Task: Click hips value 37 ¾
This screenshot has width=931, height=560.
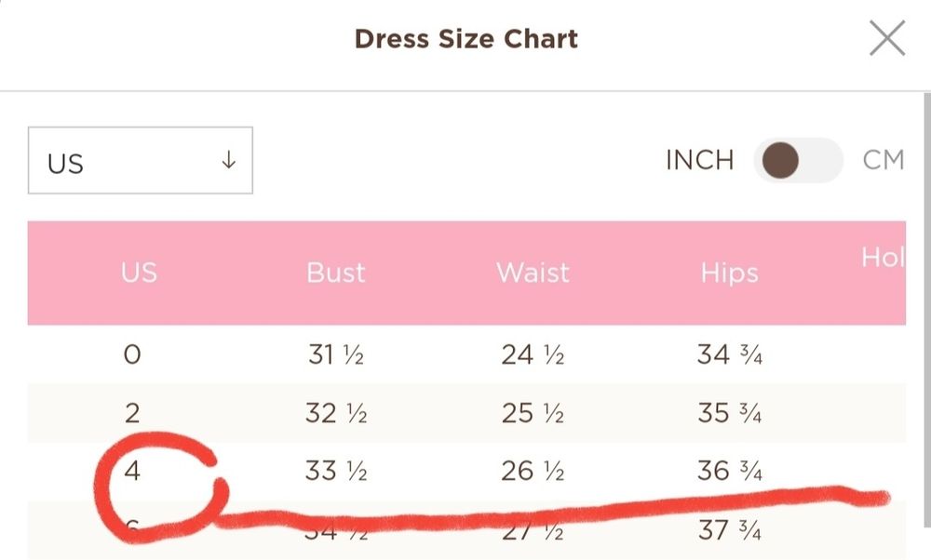Action: pyautogui.click(x=729, y=531)
